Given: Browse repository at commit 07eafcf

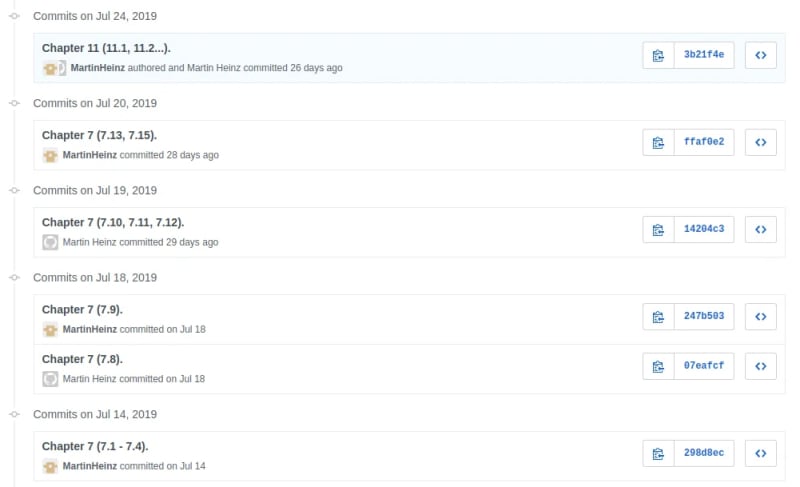Looking at the screenshot, I should pos(760,366).
